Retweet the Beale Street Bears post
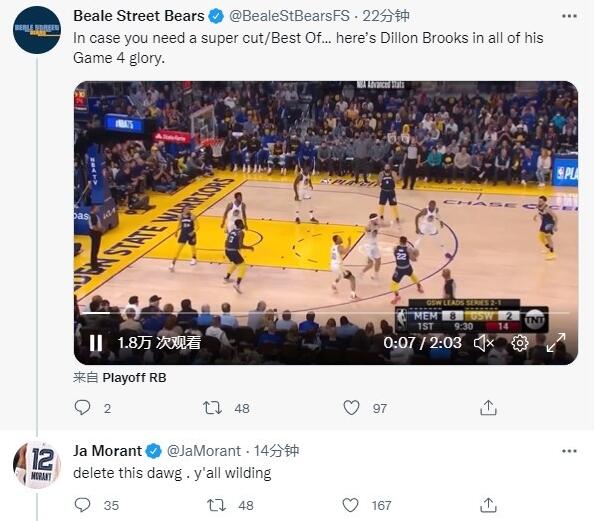This screenshot has width=594, height=521. 212,408
